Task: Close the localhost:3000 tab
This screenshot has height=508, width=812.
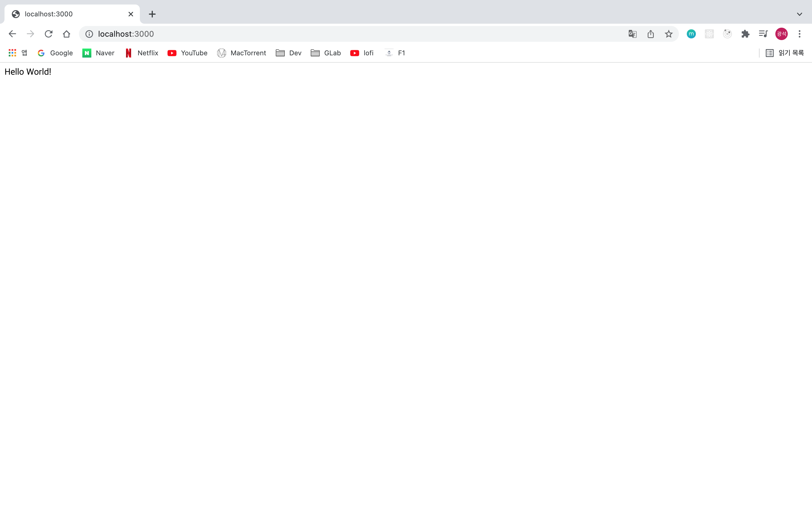Action: pos(131,14)
